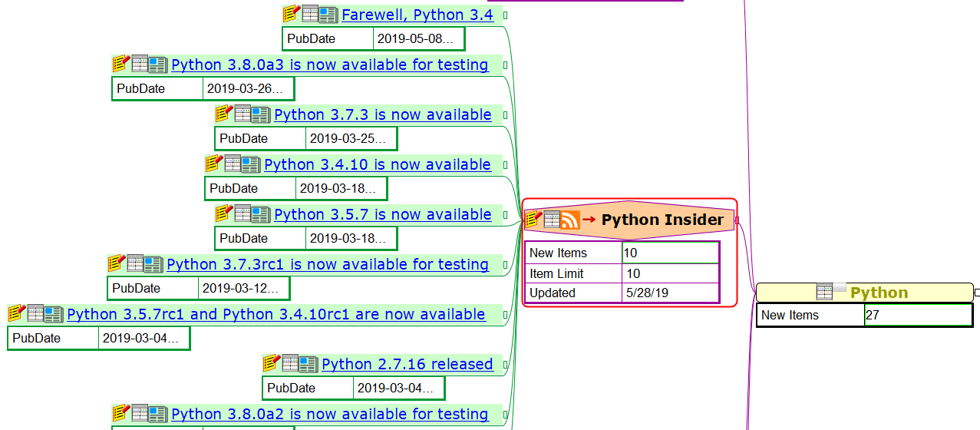Open Python 3.5.7 is now available link
980x430 pixels.
[383, 214]
